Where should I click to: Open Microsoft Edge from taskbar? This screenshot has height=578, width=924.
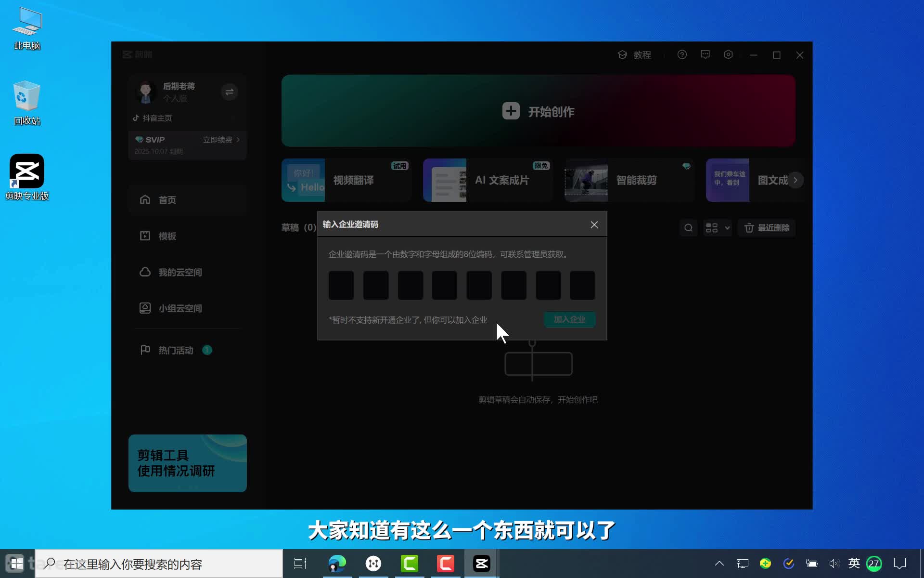337,564
